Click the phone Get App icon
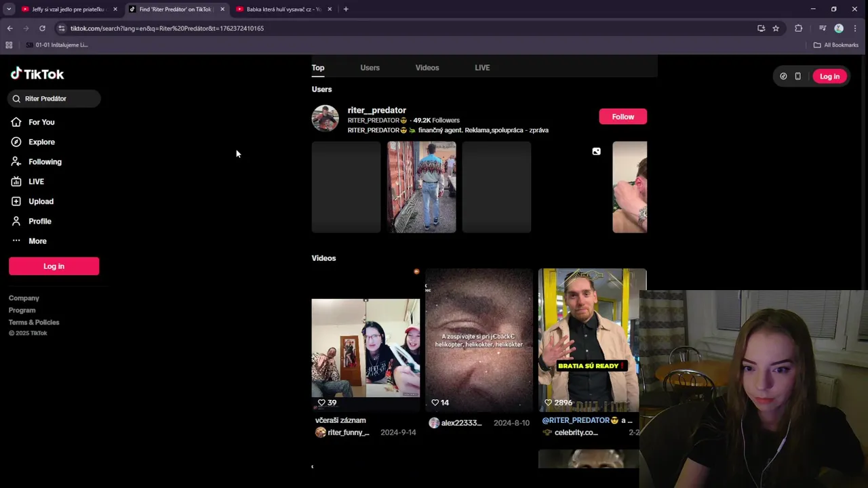 (x=798, y=76)
